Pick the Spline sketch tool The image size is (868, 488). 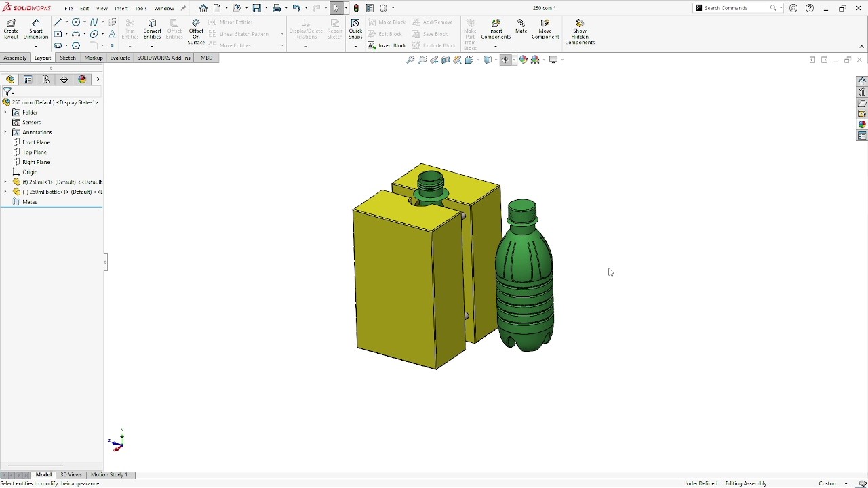pyautogui.click(x=94, y=22)
